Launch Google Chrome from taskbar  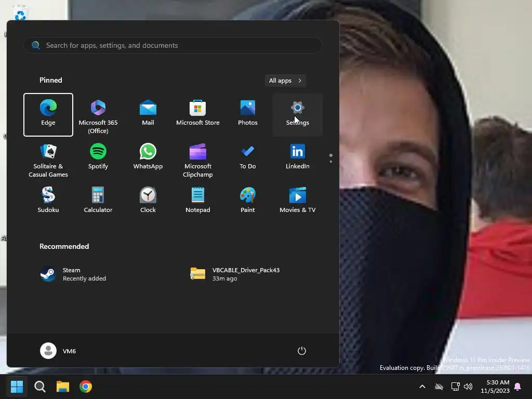(x=86, y=387)
